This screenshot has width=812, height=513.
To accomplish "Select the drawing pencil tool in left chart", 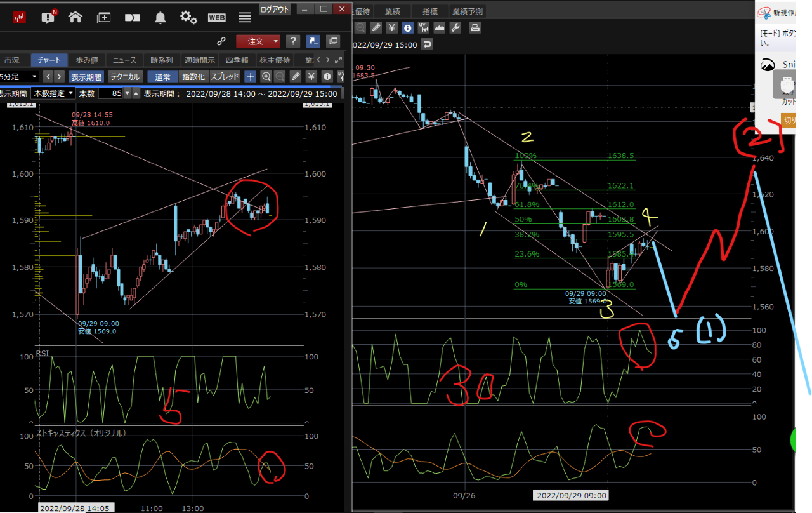I will click(x=296, y=77).
